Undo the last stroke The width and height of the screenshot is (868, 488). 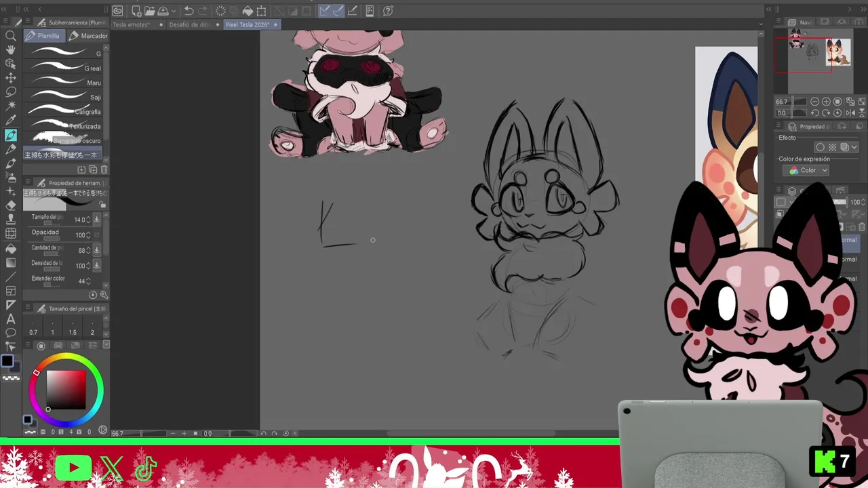[189, 11]
